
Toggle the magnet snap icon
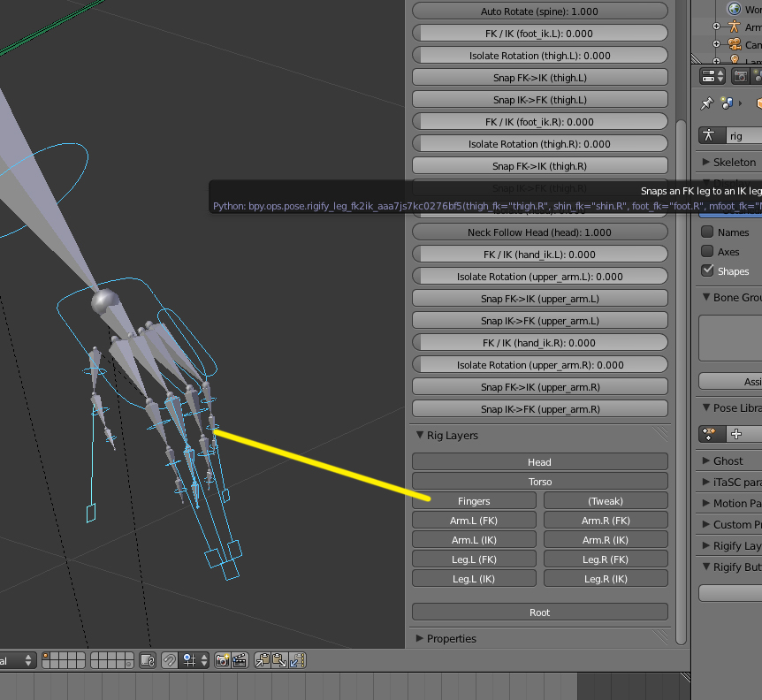(x=169, y=660)
